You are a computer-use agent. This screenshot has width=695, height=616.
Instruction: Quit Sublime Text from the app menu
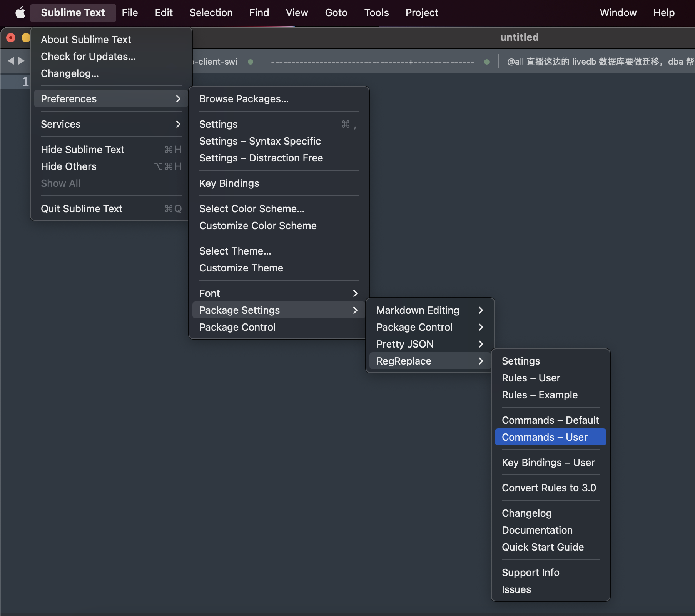point(82,209)
